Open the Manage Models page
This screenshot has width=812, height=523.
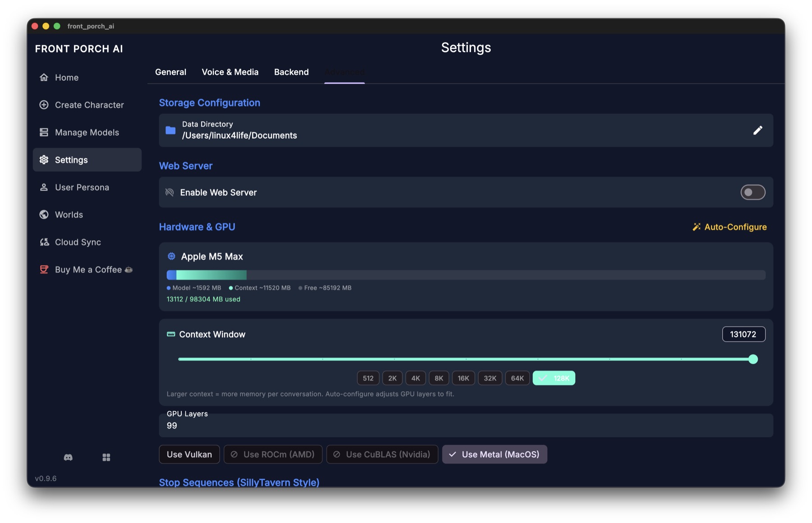pyautogui.click(x=87, y=132)
